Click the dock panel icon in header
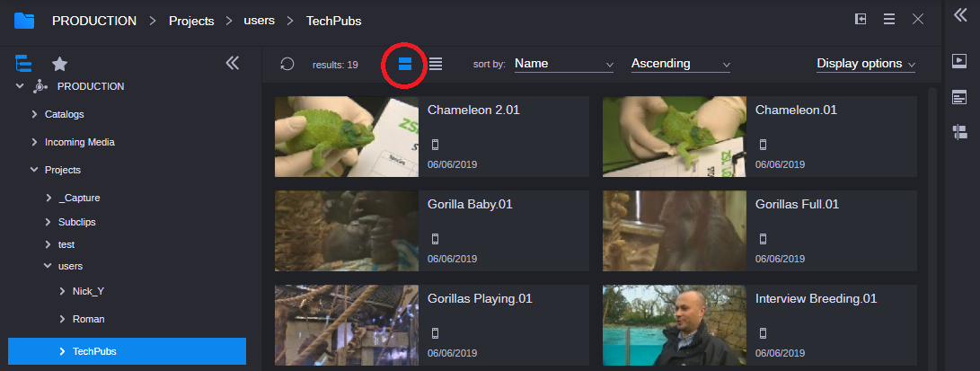 point(860,20)
